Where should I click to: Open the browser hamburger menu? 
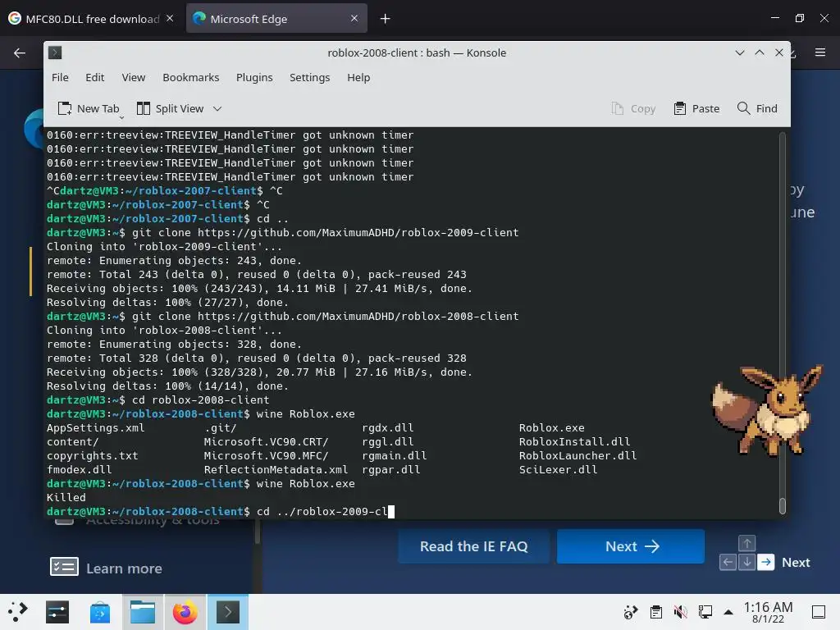[x=820, y=52]
